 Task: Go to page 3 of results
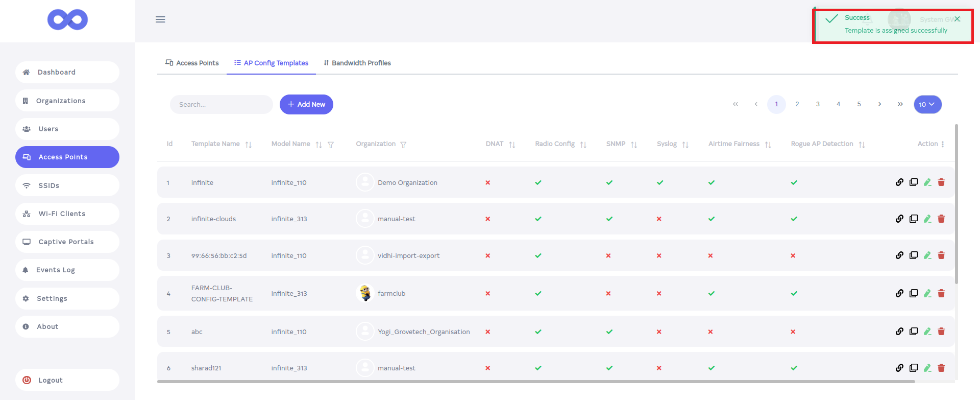pos(818,104)
